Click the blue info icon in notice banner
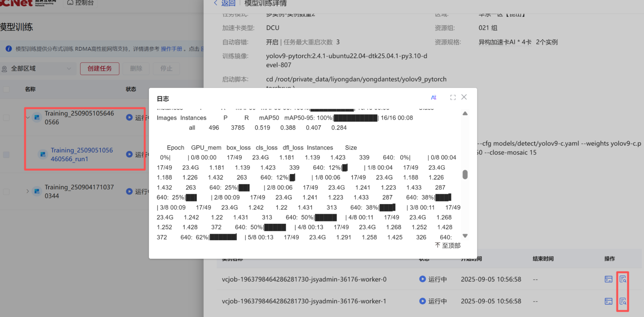Image resolution: width=644 pixels, height=317 pixels. [9, 49]
